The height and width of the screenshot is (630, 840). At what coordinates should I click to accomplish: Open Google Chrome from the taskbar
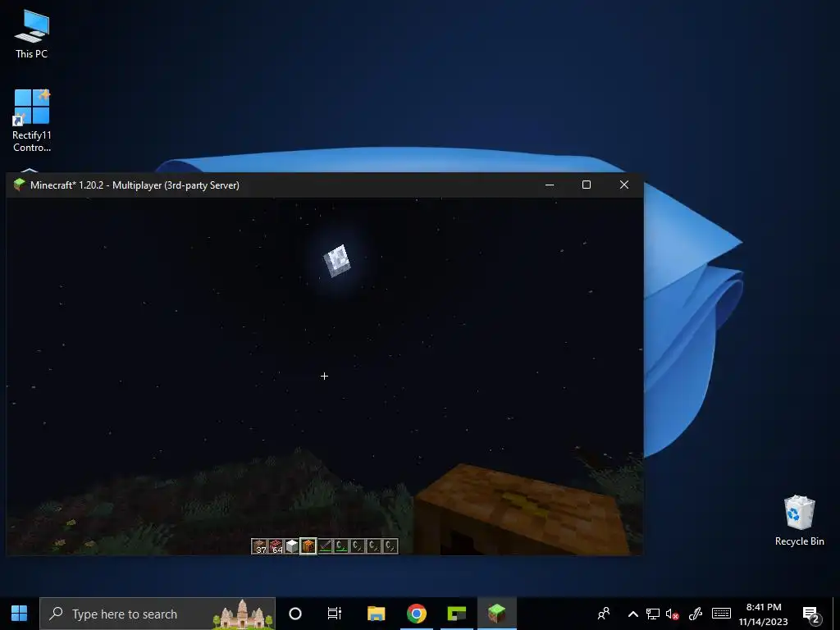[x=416, y=614]
